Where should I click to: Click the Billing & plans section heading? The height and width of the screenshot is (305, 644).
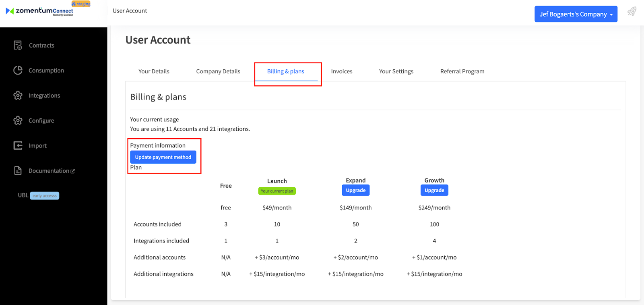coord(158,97)
